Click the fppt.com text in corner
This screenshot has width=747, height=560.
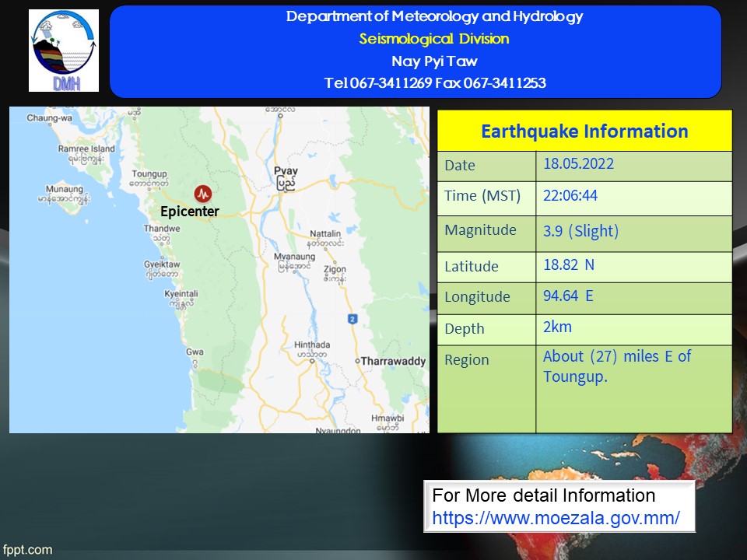(x=27, y=550)
